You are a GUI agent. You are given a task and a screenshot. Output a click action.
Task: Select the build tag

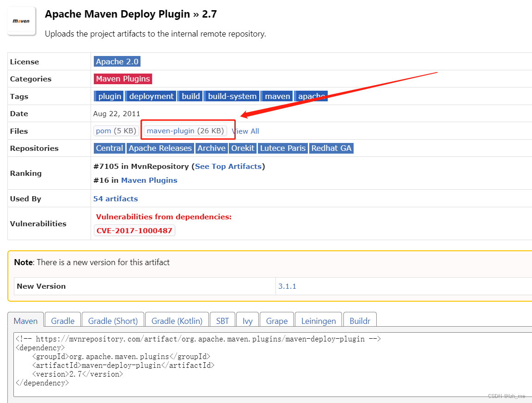click(x=190, y=96)
